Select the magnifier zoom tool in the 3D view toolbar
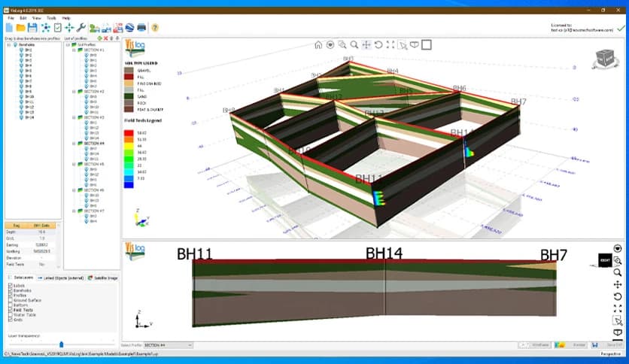Image resolution: width=629 pixels, height=364 pixels. pos(354,45)
